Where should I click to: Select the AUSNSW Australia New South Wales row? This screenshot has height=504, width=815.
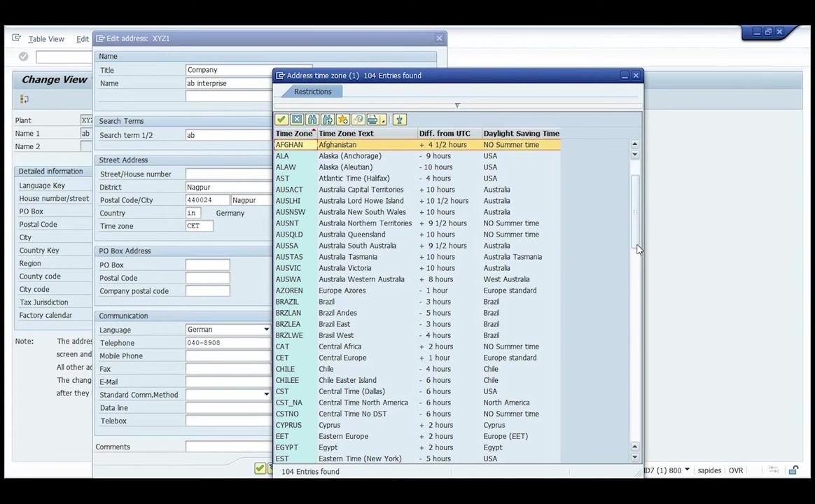coord(417,212)
